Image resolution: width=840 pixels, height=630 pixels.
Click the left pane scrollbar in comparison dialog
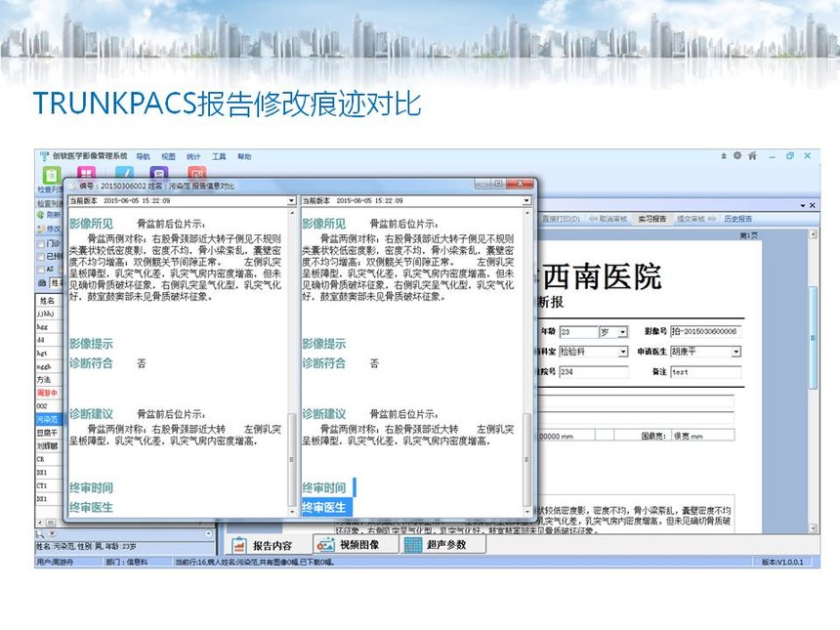click(291, 458)
